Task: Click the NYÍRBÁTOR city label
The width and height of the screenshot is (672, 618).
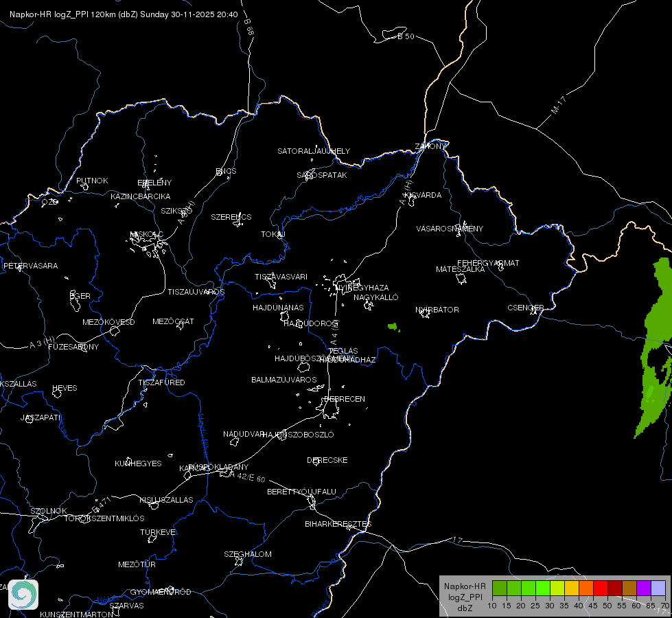Action: (x=437, y=310)
